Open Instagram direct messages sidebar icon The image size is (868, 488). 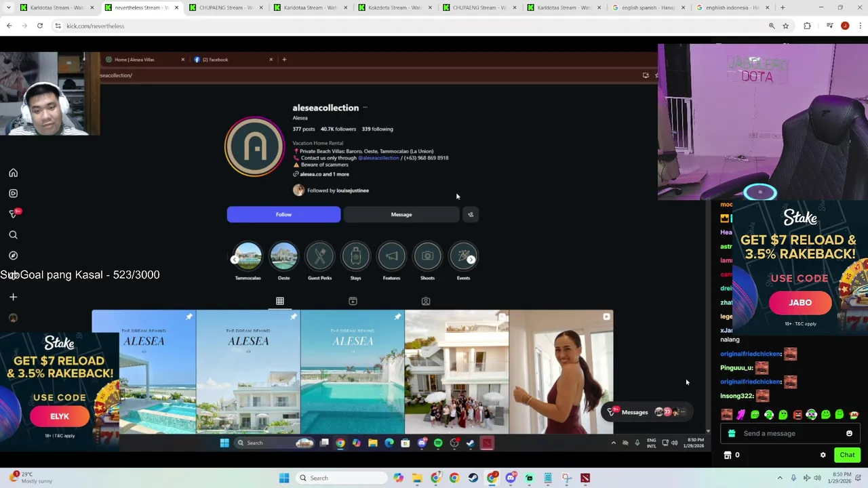[13, 213]
